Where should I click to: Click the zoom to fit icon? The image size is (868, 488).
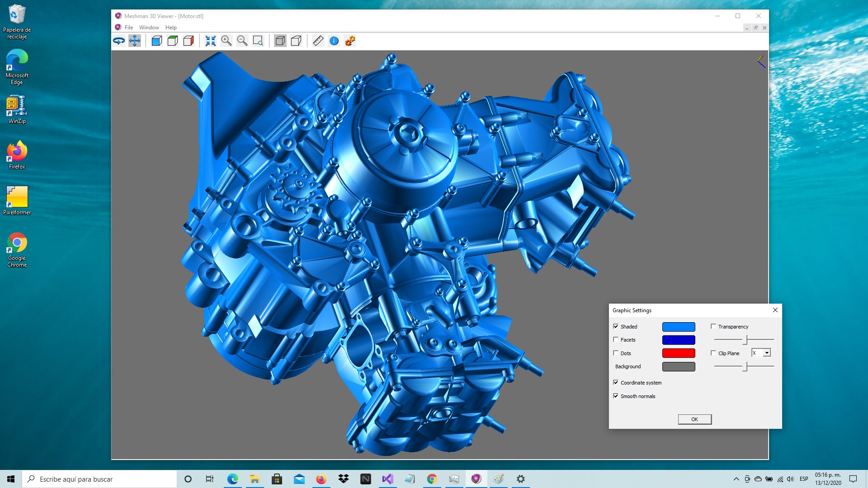[x=211, y=41]
